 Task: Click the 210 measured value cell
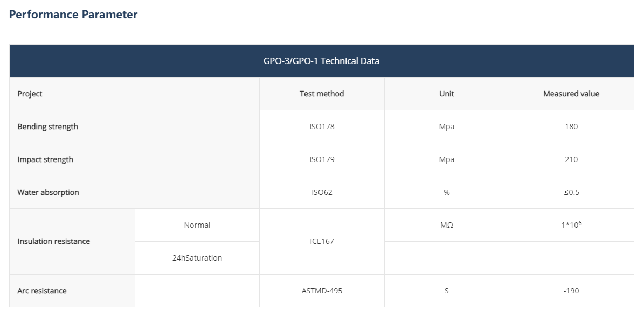coord(571,159)
